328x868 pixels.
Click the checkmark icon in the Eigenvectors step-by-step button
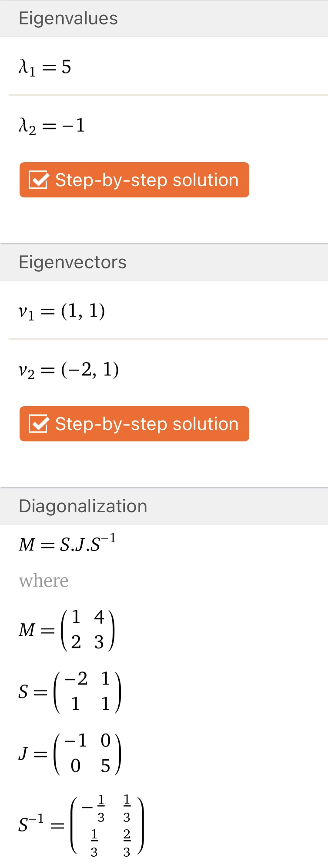(x=38, y=424)
